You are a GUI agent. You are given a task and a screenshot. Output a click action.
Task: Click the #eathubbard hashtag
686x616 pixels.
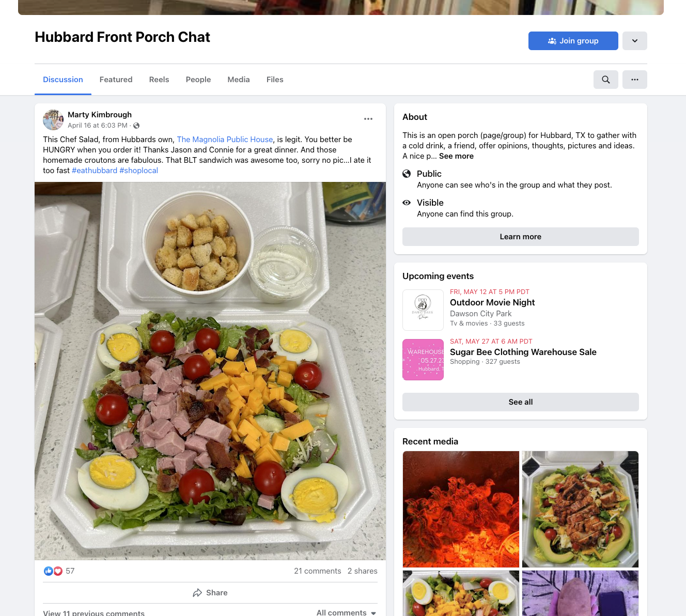pyautogui.click(x=95, y=171)
